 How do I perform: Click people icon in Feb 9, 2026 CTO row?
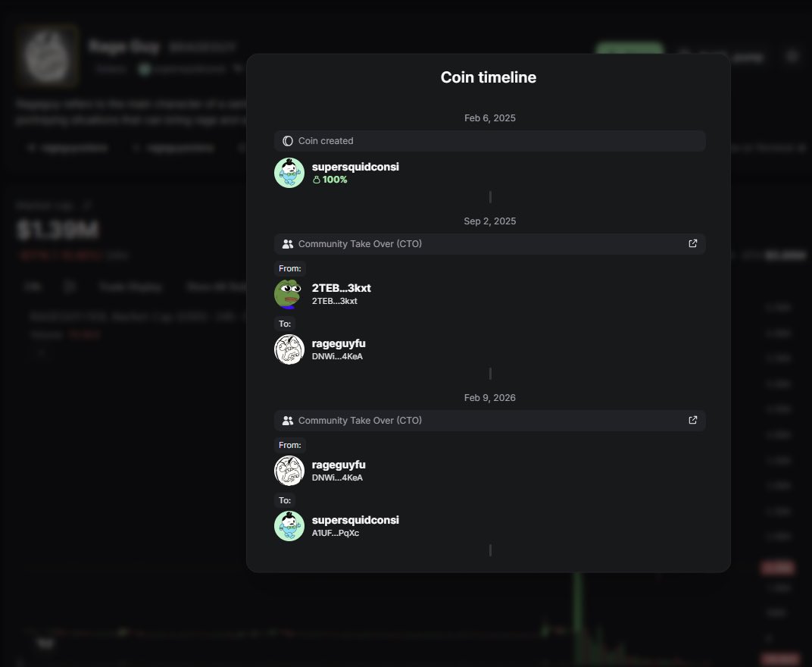(287, 421)
